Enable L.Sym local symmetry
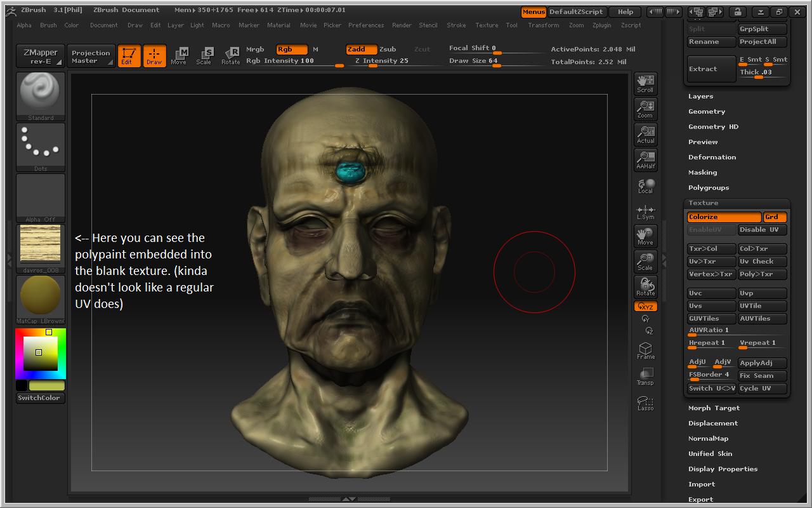The height and width of the screenshot is (508, 812). point(645,212)
